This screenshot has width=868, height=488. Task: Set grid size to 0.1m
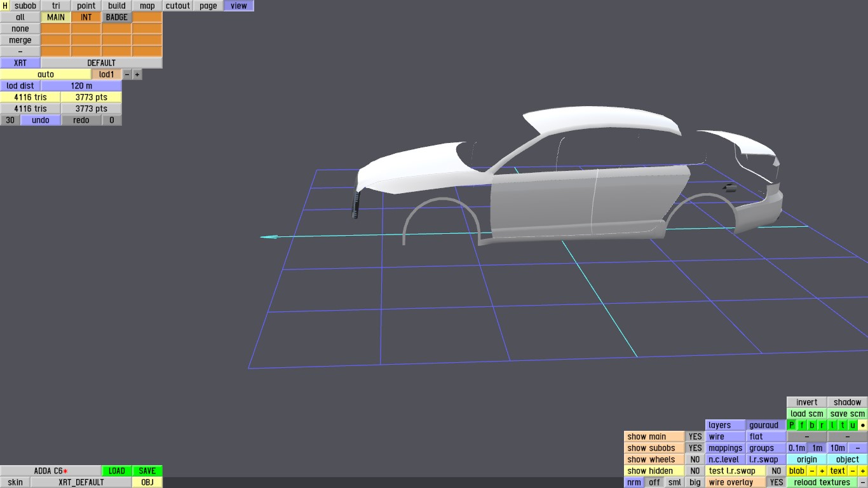click(x=797, y=448)
